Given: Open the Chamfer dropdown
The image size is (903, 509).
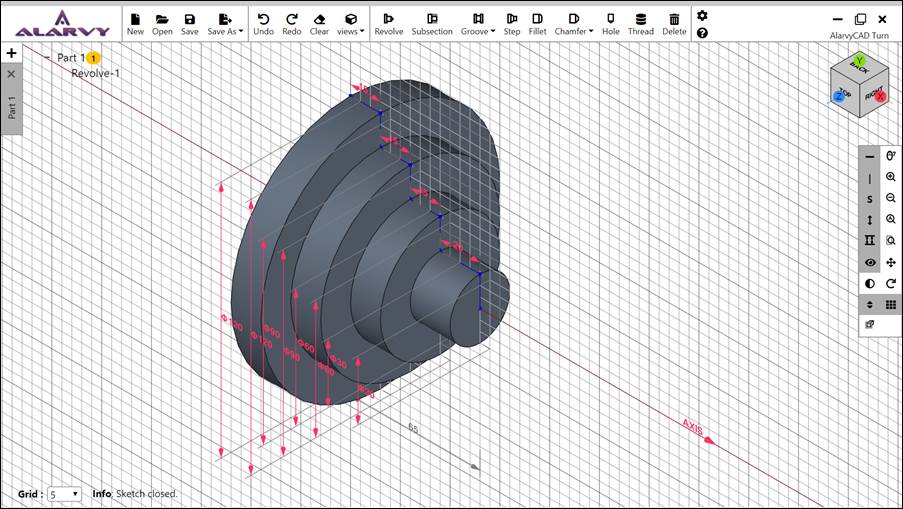Looking at the screenshot, I should [x=574, y=24].
